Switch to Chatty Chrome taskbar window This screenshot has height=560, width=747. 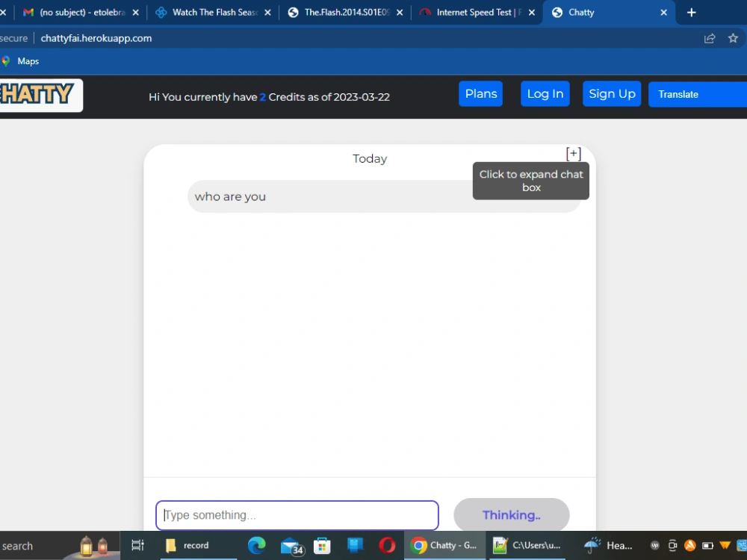[x=444, y=545]
